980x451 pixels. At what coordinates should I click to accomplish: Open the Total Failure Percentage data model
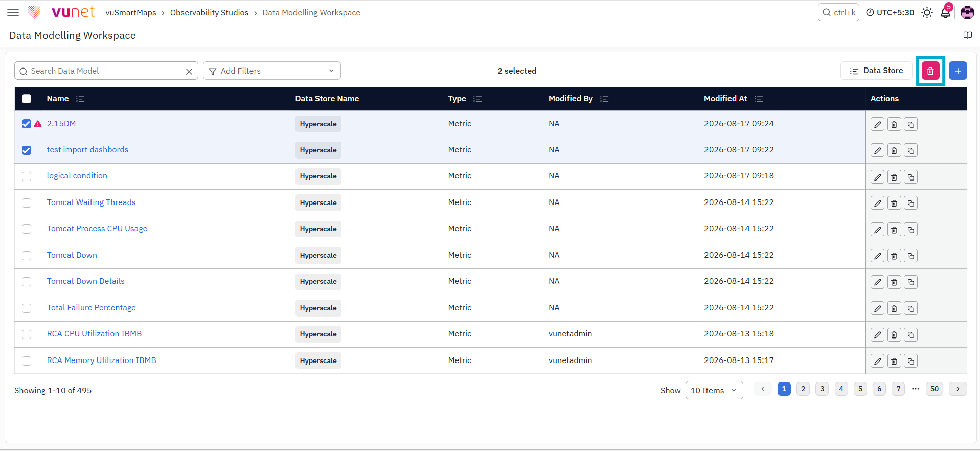tap(91, 308)
